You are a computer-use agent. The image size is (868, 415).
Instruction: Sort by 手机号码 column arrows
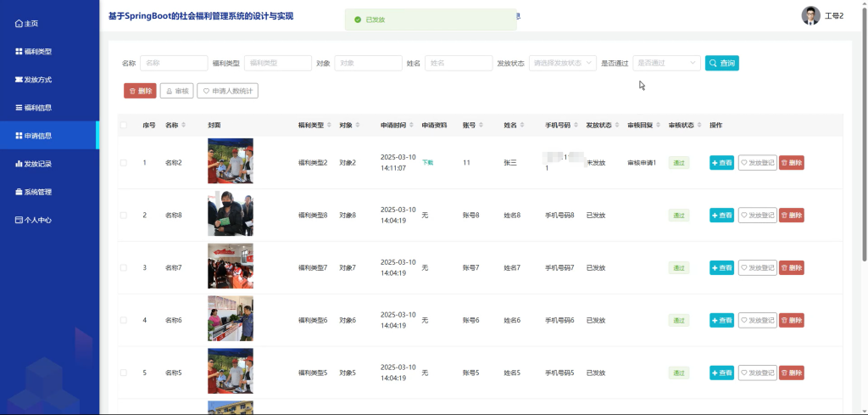tap(576, 126)
